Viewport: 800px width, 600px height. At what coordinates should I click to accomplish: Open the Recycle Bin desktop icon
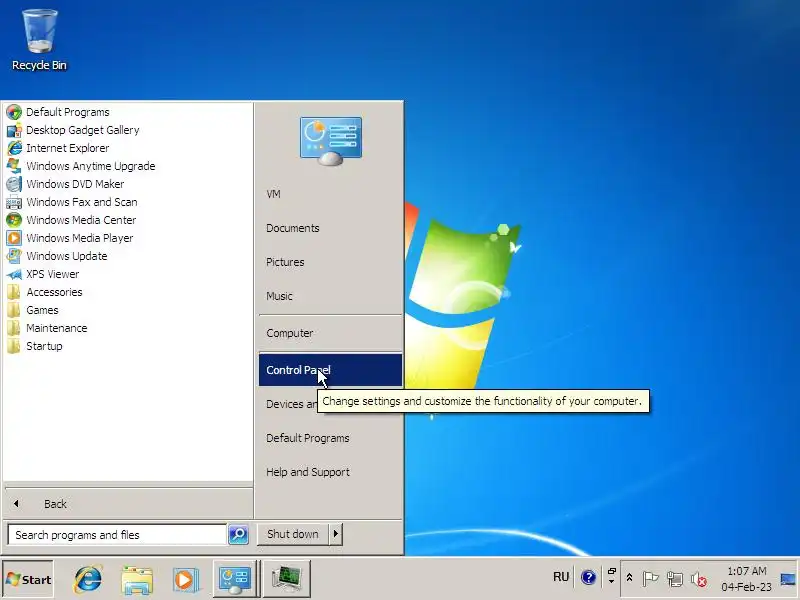click(x=39, y=40)
